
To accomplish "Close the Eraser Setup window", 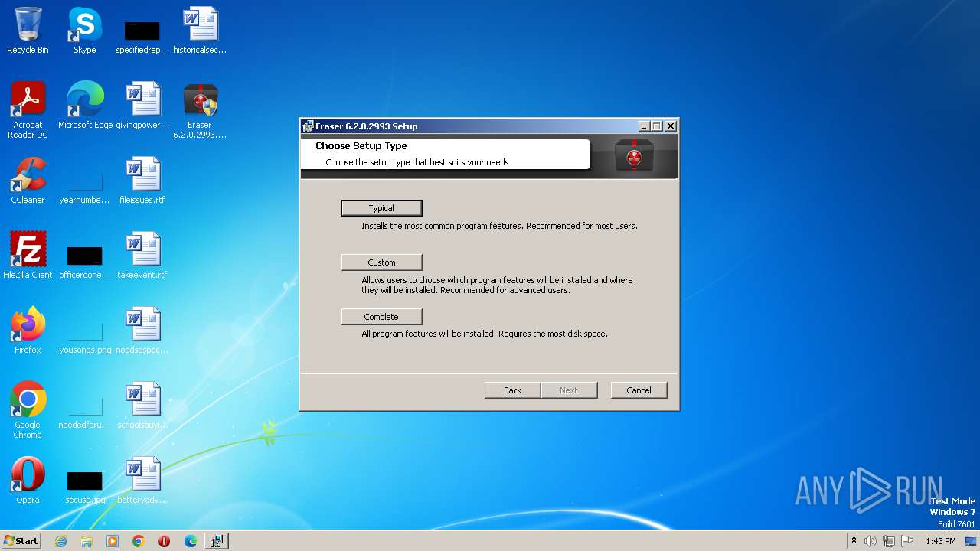I will pos(670,126).
